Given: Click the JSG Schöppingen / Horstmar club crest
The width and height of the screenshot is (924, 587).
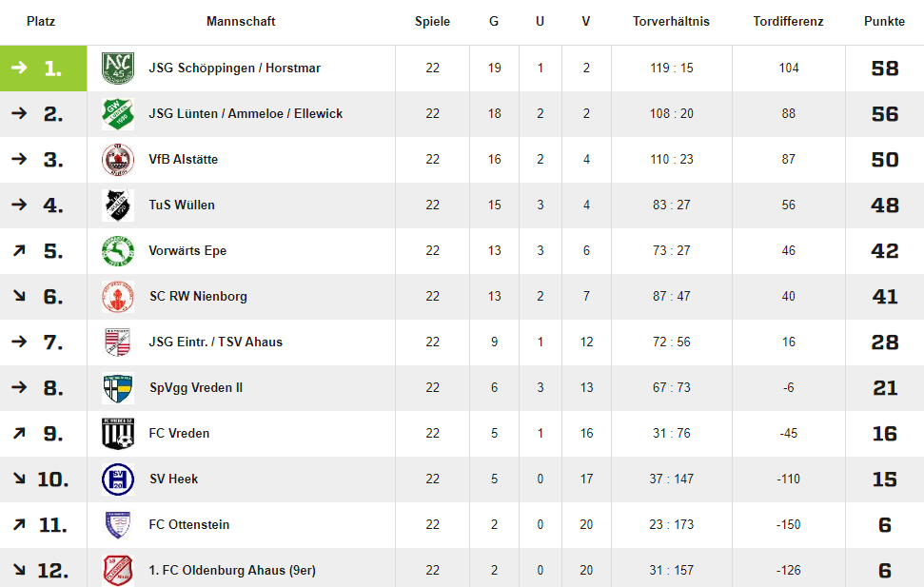Looking at the screenshot, I should (x=118, y=68).
